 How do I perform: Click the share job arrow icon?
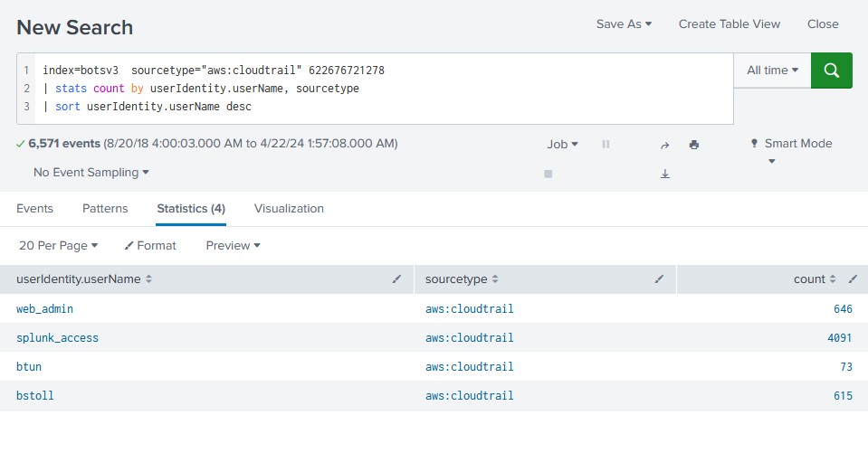click(664, 145)
